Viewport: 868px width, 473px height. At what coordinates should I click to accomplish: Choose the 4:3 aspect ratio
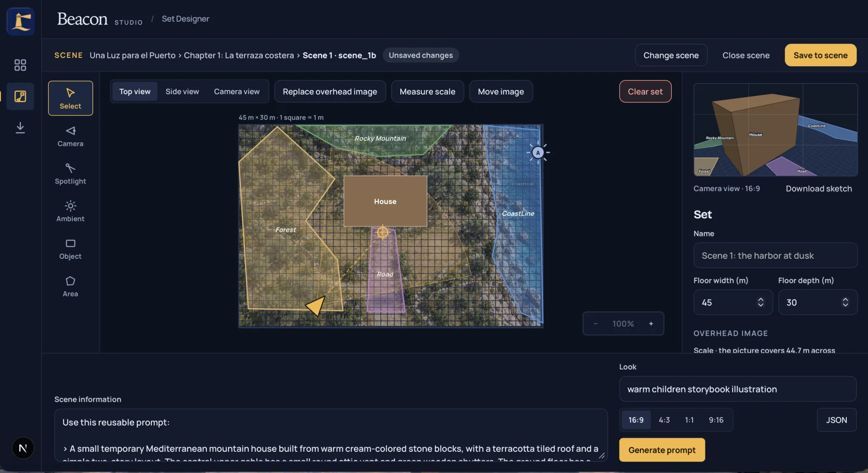coord(665,420)
